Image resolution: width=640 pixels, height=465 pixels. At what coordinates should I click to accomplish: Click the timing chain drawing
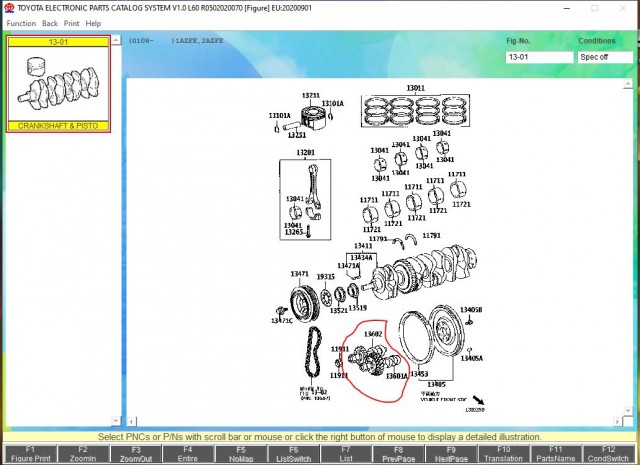tap(313, 352)
